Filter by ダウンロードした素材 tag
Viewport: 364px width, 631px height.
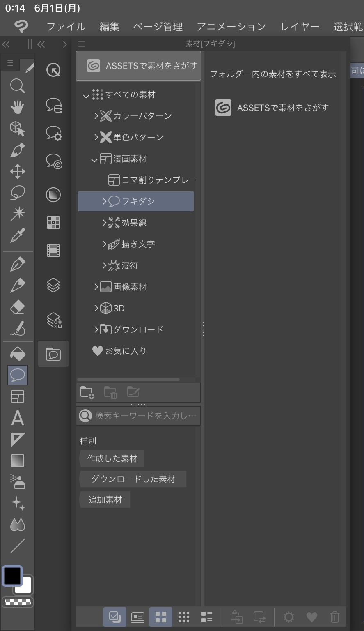[x=133, y=479]
